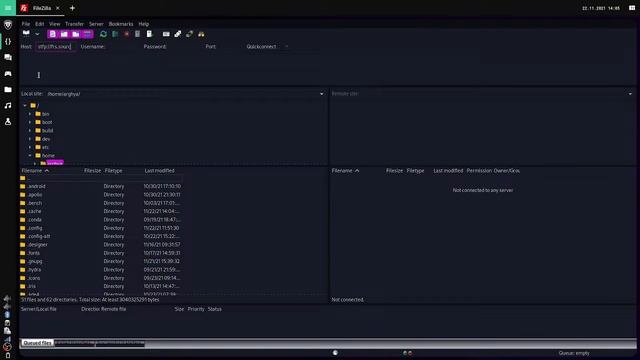Screen dimensions: 640x360
Task: Open the Site Manager toolbar icon
Action: (x=26, y=34)
